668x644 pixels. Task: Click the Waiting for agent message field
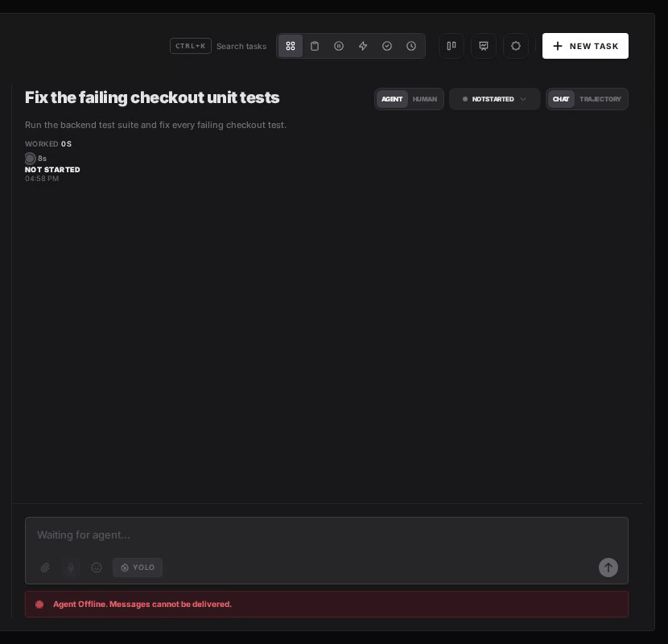326,535
